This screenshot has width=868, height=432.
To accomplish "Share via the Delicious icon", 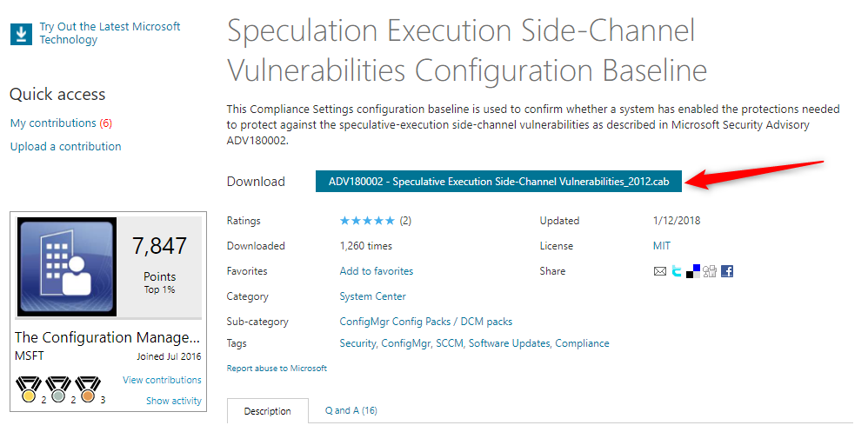I will point(693,271).
